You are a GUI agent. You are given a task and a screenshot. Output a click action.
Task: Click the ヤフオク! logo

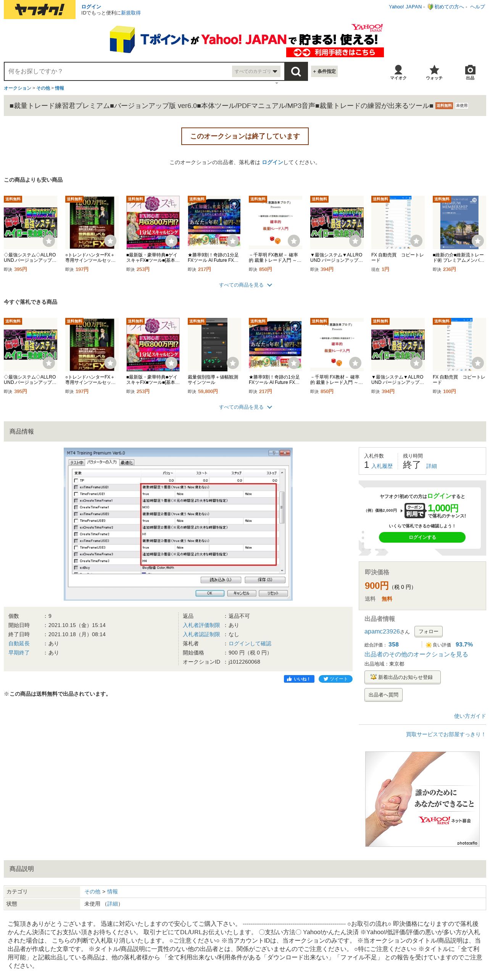[x=40, y=10]
